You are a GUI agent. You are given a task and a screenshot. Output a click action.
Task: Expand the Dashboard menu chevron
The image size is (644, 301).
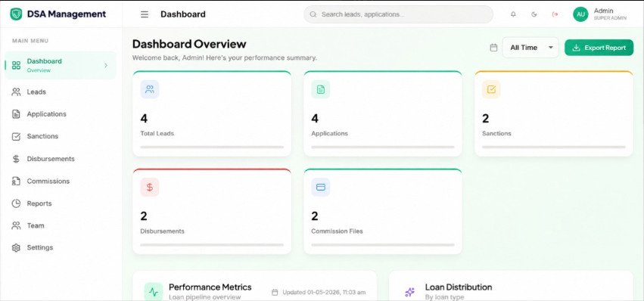coord(106,65)
